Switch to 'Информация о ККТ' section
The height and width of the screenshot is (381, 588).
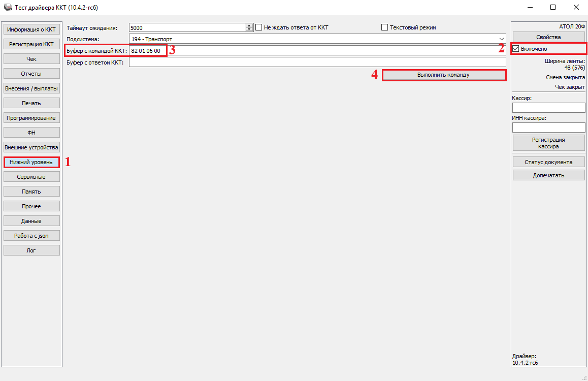[31, 29]
